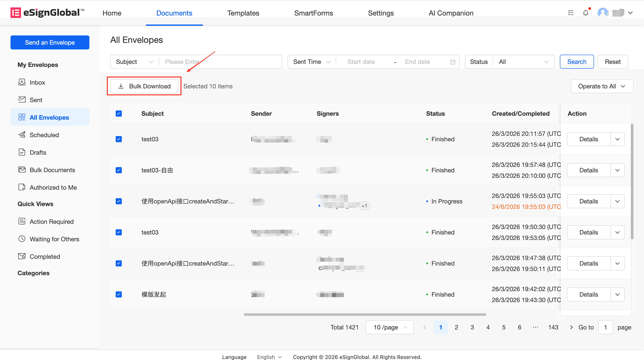The width and height of the screenshot is (644, 364).
Task: Expand the 10 /page size selector
Action: (x=389, y=327)
